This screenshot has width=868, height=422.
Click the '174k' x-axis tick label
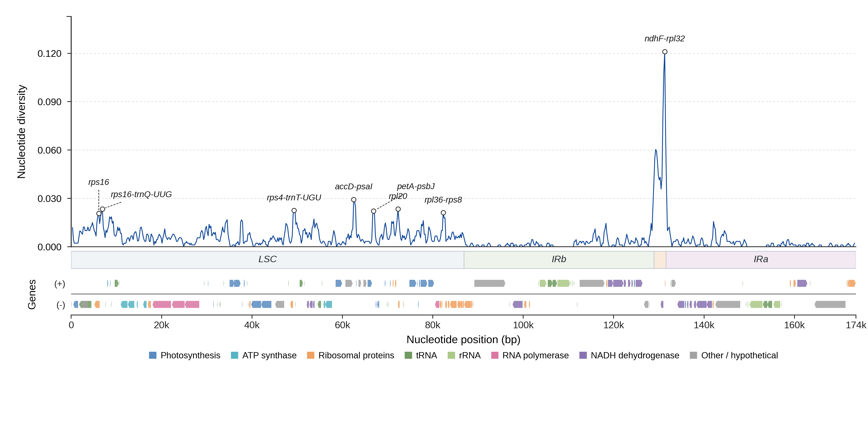click(856, 325)
